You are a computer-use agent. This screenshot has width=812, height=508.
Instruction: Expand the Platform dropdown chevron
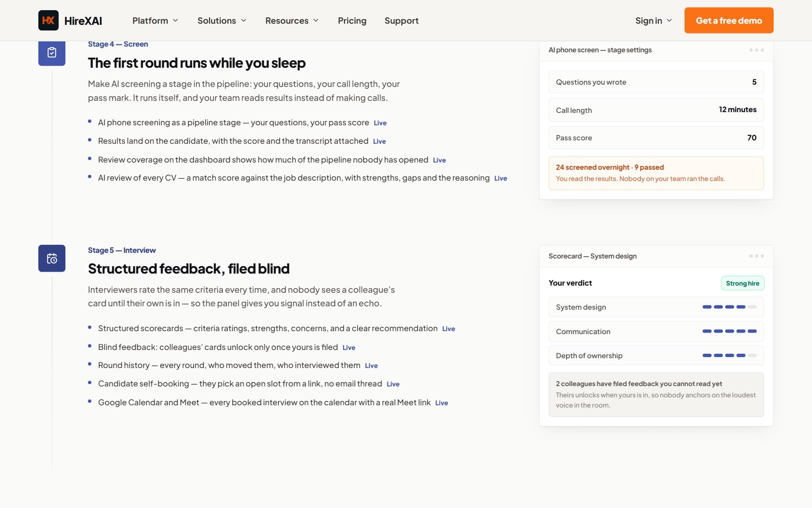pos(175,21)
